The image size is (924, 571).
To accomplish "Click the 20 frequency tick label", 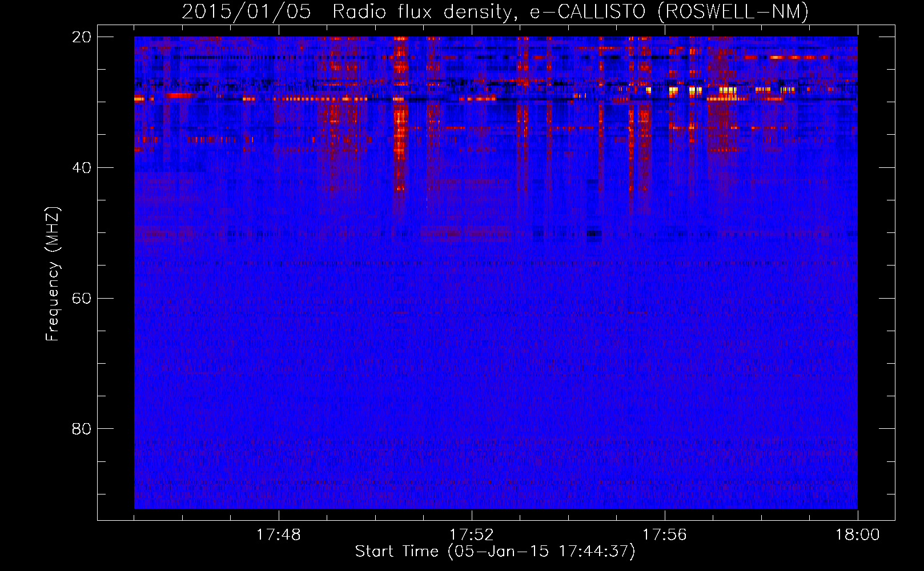I will [82, 37].
